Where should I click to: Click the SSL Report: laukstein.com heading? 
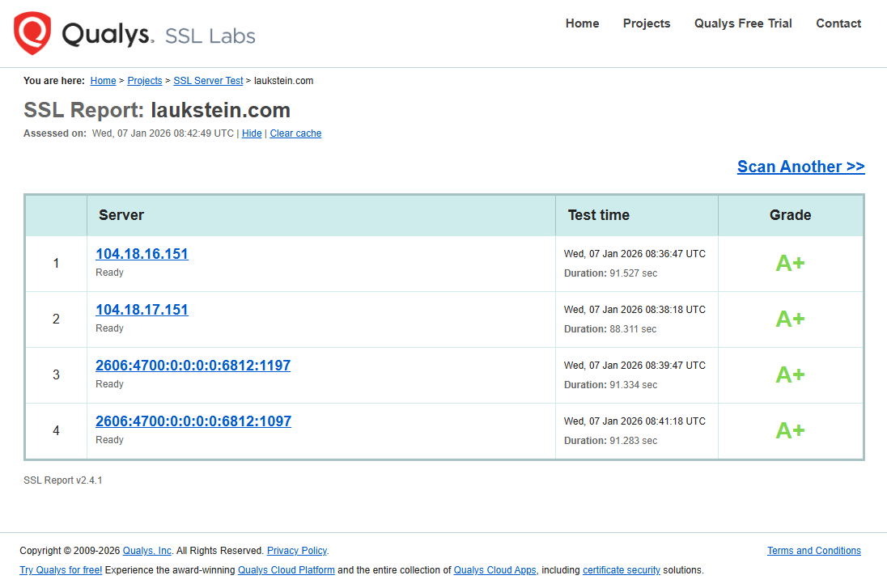point(157,110)
